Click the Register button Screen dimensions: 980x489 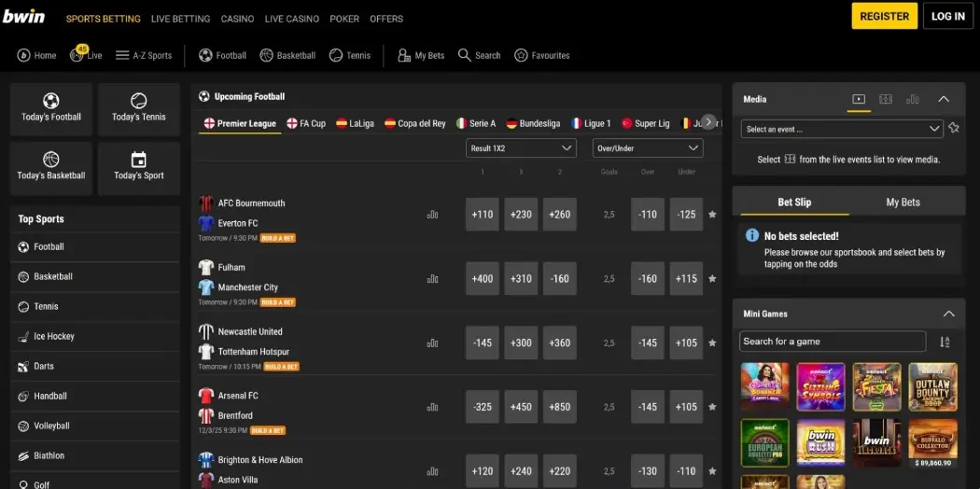885,16
